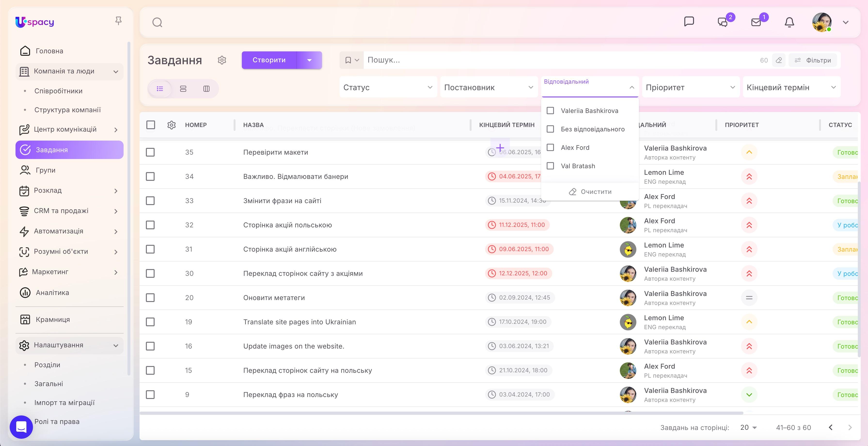The height and width of the screenshot is (446, 868).
Task: Click the horizontal scrollbar under the table
Action: click(442, 413)
